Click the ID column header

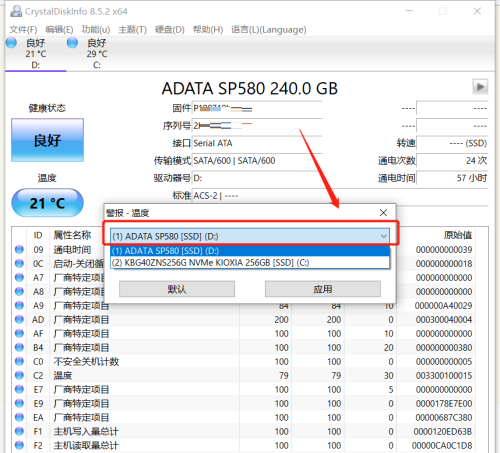(x=38, y=235)
